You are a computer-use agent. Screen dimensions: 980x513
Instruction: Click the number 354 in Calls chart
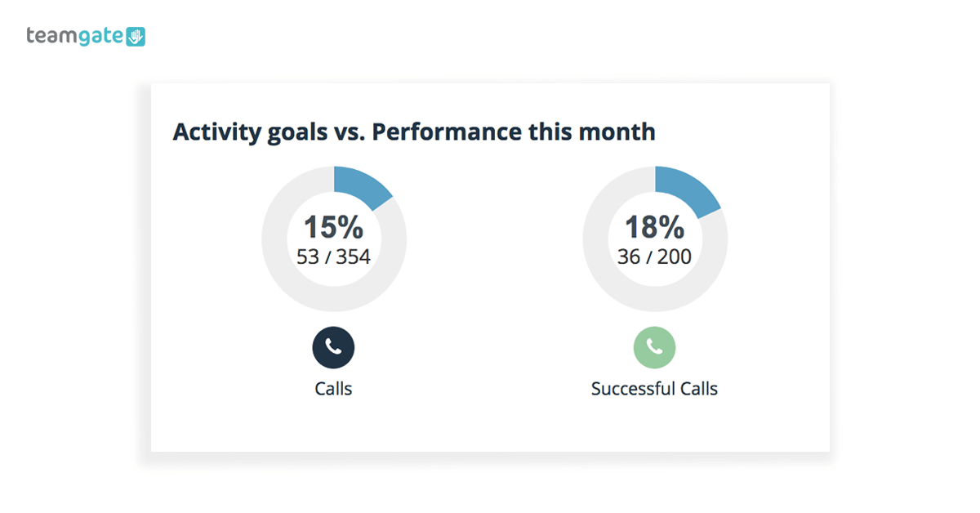pyautogui.click(x=354, y=257)
